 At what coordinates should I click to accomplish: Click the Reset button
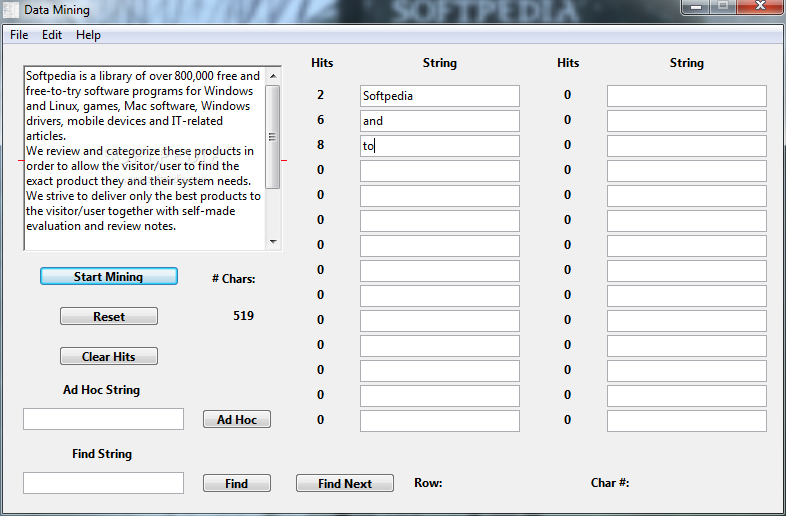tap(109, 316)
